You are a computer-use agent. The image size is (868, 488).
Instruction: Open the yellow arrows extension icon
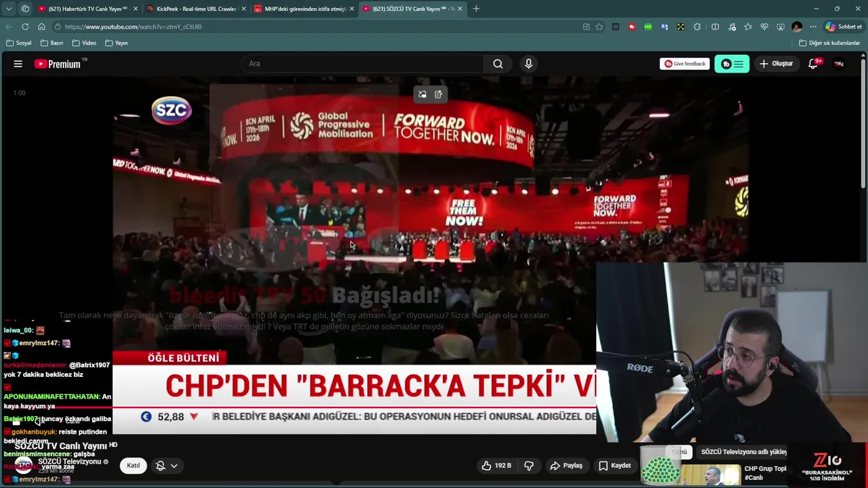click(681, 26)
